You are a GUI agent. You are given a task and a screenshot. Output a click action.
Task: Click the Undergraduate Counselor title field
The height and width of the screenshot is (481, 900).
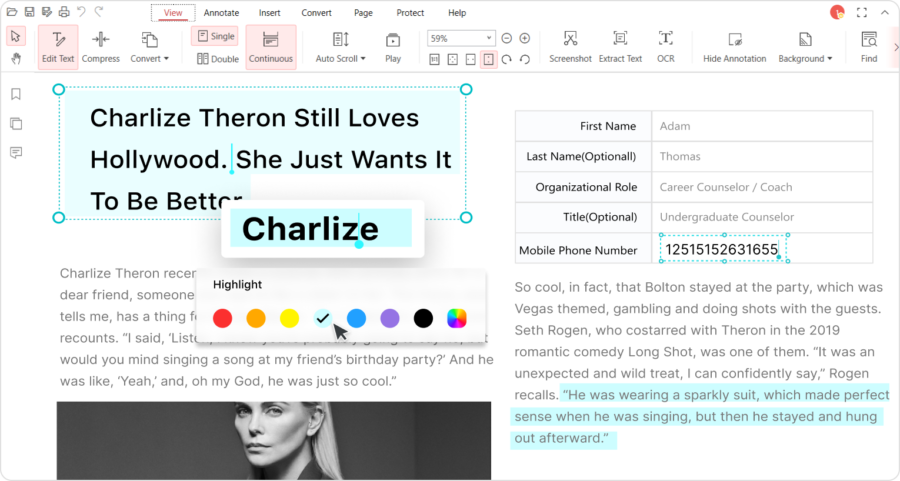762,217
